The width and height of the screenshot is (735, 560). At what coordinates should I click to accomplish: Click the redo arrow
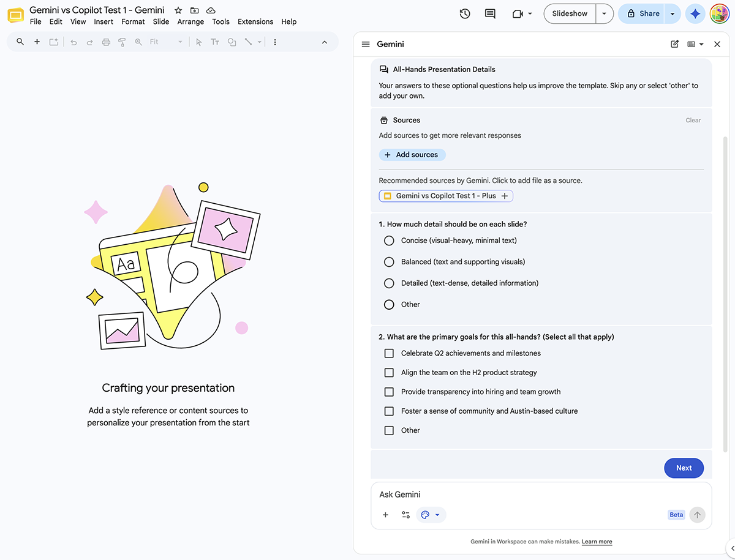pos(90,42)
